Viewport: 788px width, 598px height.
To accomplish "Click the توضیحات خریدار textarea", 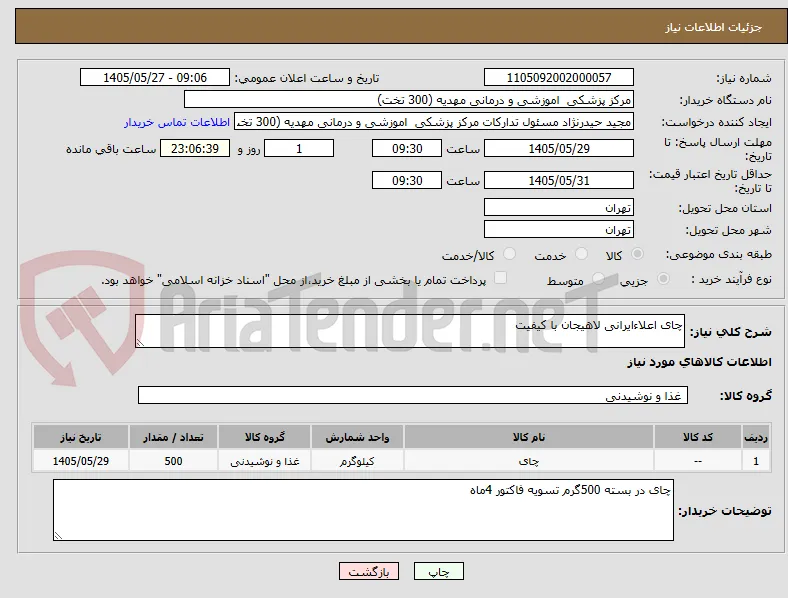I will click(x=363, y=510).
